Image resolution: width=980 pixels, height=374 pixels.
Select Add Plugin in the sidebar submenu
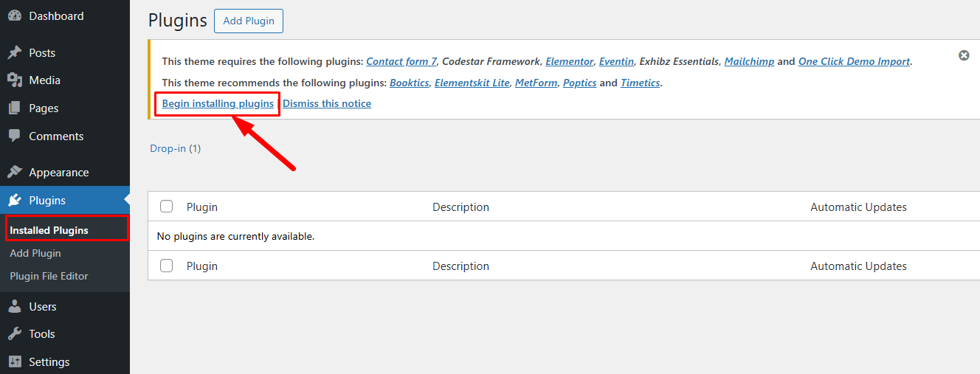click(x=35, y=253)
